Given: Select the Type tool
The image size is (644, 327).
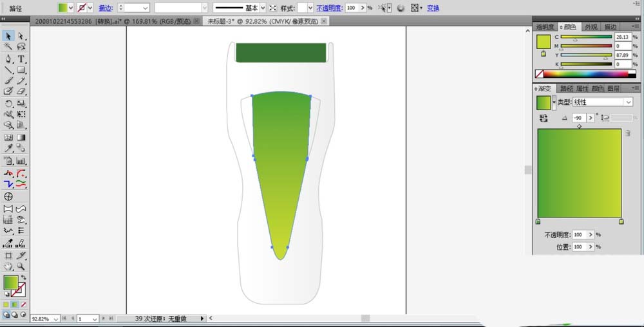Looking at the screenshot, I should tap(21, 59).
